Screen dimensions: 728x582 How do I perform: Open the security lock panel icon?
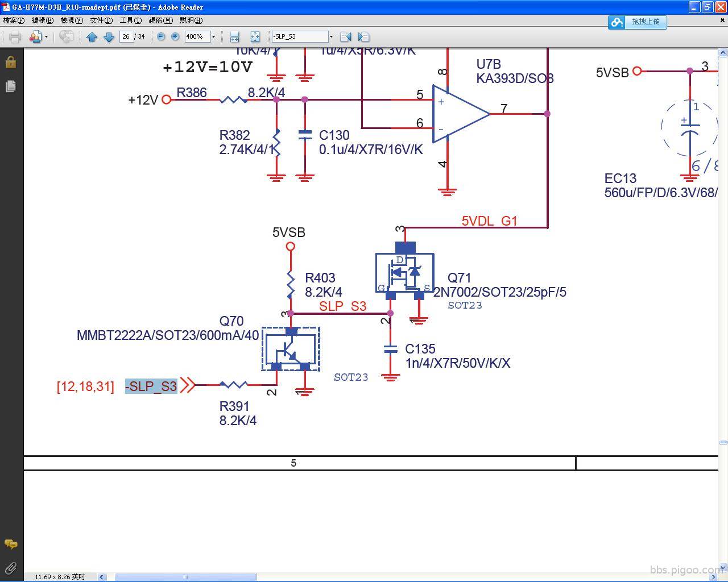(x=11, y=62)
